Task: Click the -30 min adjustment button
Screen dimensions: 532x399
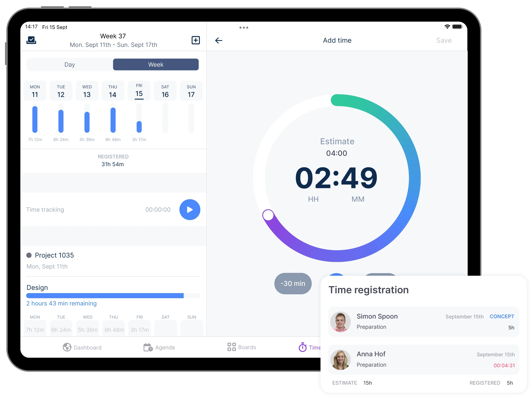Action: click(292, 283)
